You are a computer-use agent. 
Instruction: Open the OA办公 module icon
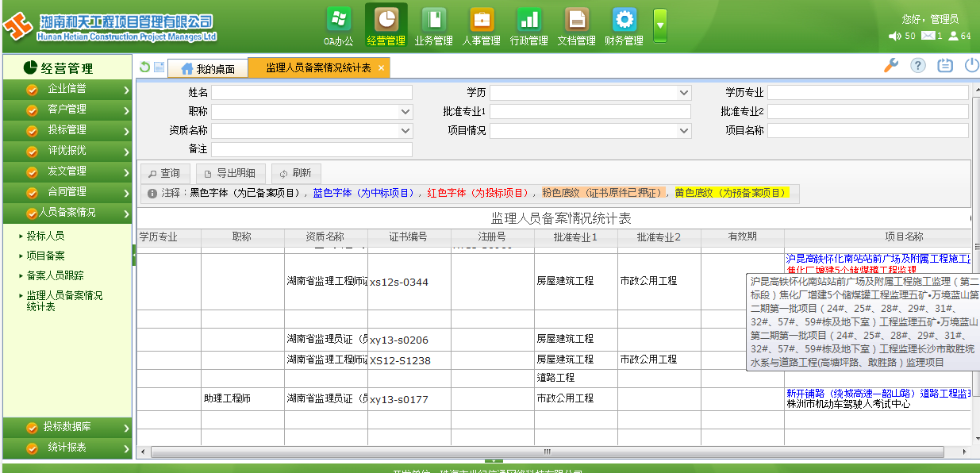point(339,21)
